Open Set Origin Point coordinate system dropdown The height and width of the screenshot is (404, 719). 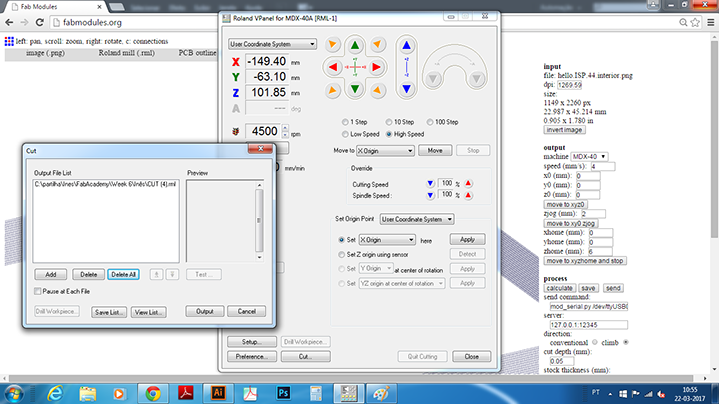click(x=417, y=219)
